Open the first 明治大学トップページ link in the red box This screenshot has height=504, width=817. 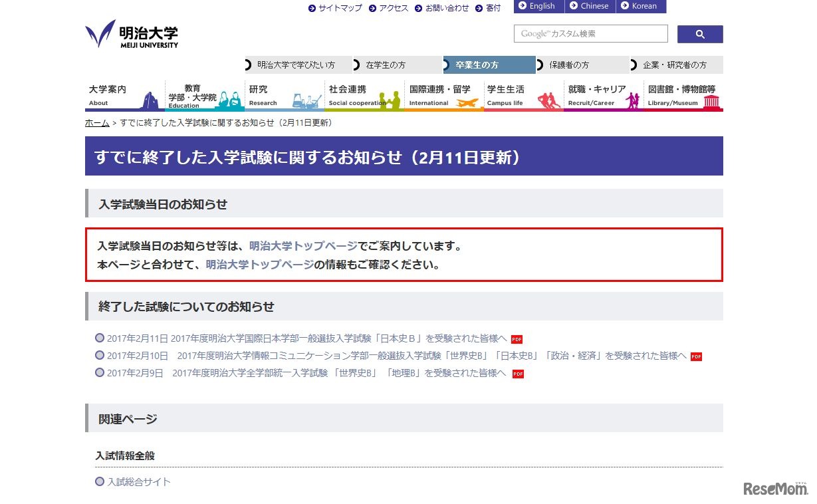pyautogui.click(x=303, y=246)
